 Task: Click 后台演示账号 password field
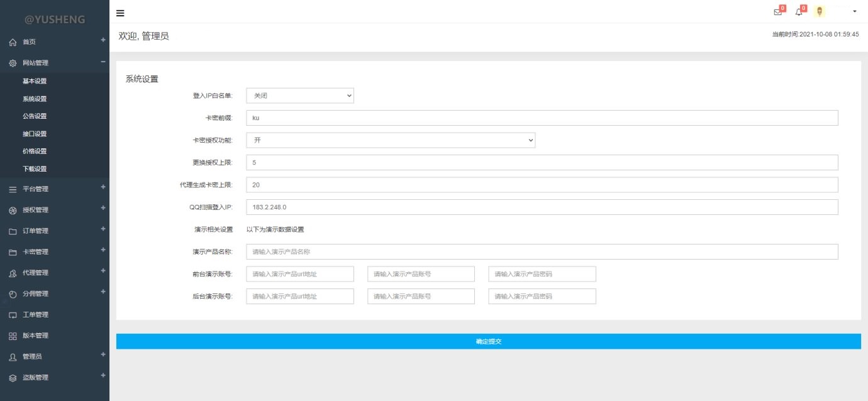pyautogui.click(x=542, y=296)
